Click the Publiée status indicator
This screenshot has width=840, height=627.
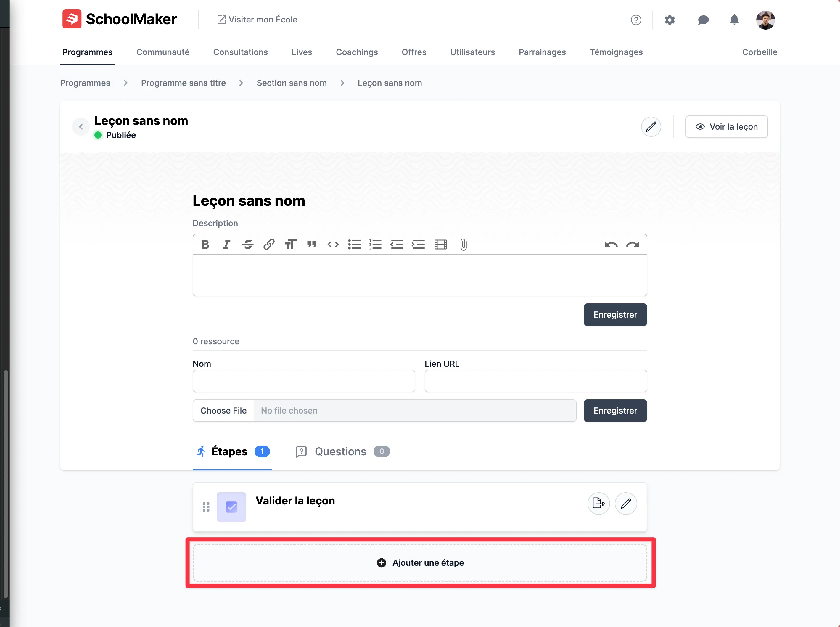tap(115, 135)
